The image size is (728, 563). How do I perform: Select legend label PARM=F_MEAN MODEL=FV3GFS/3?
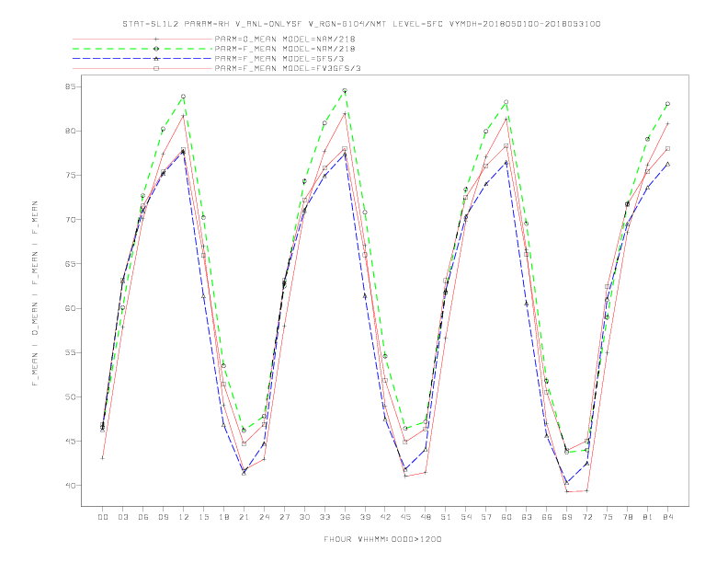click(288, 68)
